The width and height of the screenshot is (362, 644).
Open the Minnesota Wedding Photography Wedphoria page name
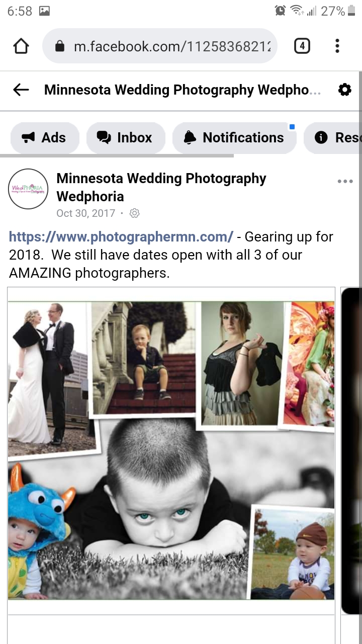point(161,187)
